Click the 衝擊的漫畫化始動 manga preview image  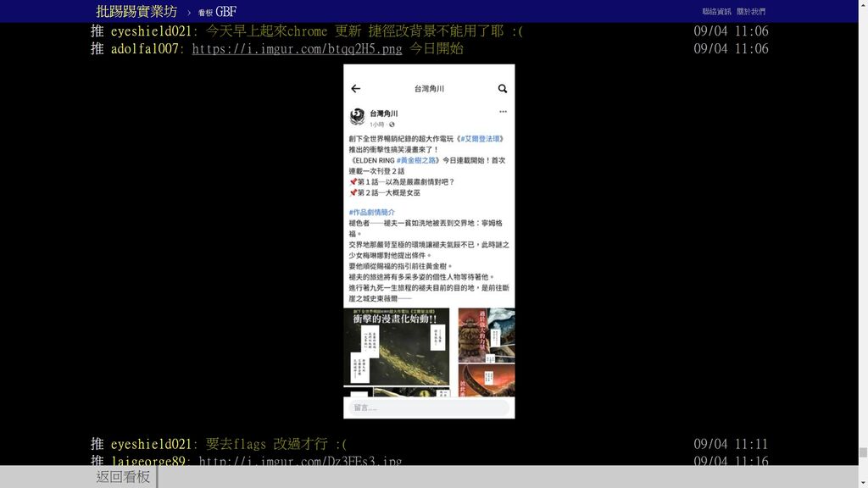point(397,347)
